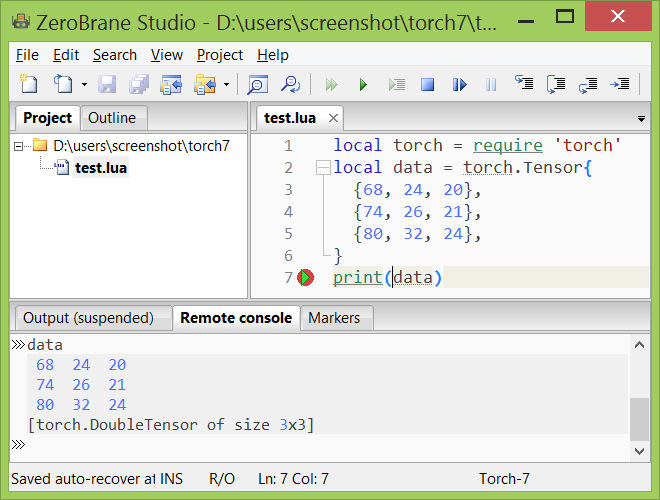This screenshot has width=660, height=500.
Task: Open the File menu
Action: 27,55
